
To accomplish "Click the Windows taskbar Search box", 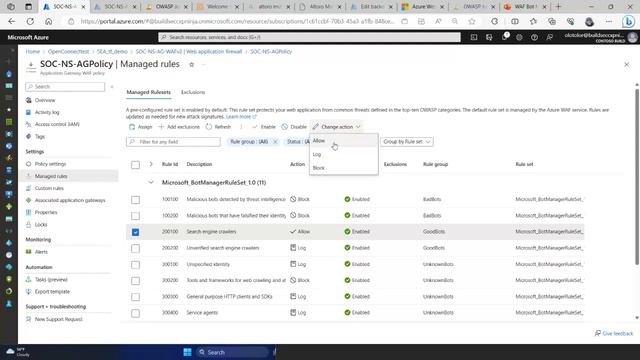I will click(x=232, y=352).
